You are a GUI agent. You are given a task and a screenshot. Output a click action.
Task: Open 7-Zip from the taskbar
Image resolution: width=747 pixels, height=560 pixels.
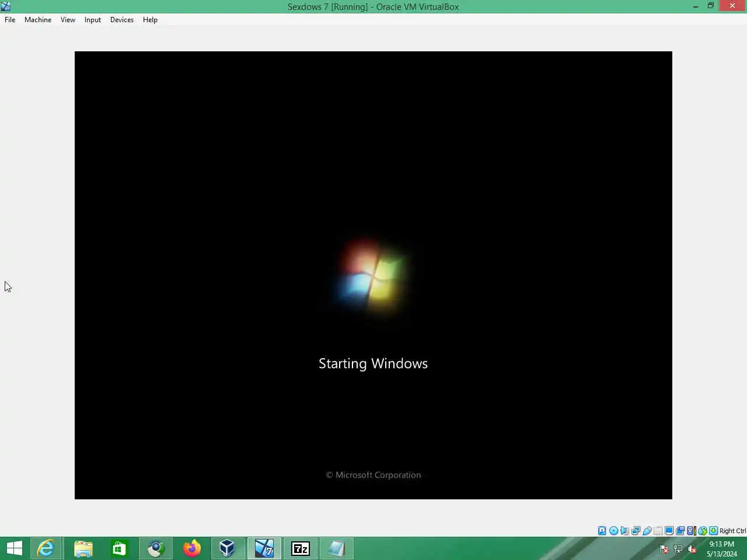pos(301,548)
